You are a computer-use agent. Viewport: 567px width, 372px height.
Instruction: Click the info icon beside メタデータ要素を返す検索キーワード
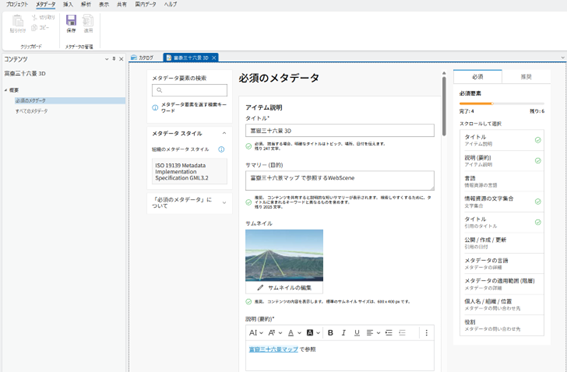[155, 107]
